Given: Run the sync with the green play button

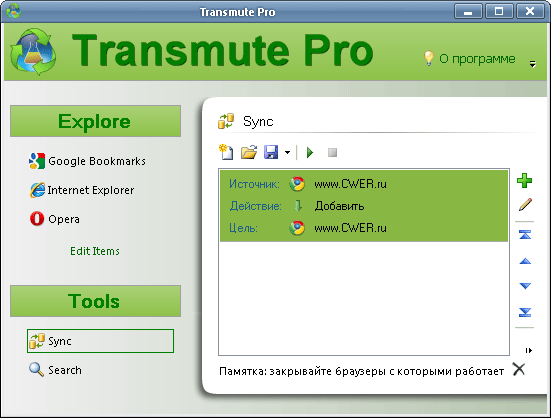Looking at the screenshot, I should tap(310, 152).
